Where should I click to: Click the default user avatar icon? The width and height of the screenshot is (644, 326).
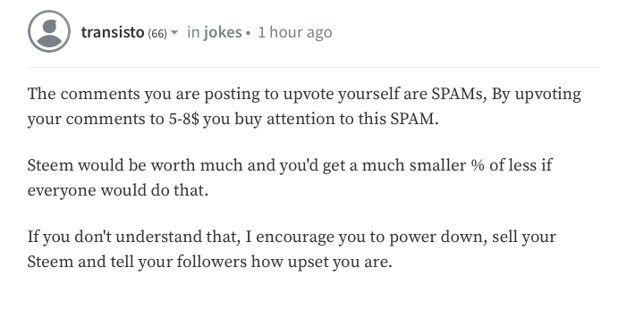tap(49, 31)
